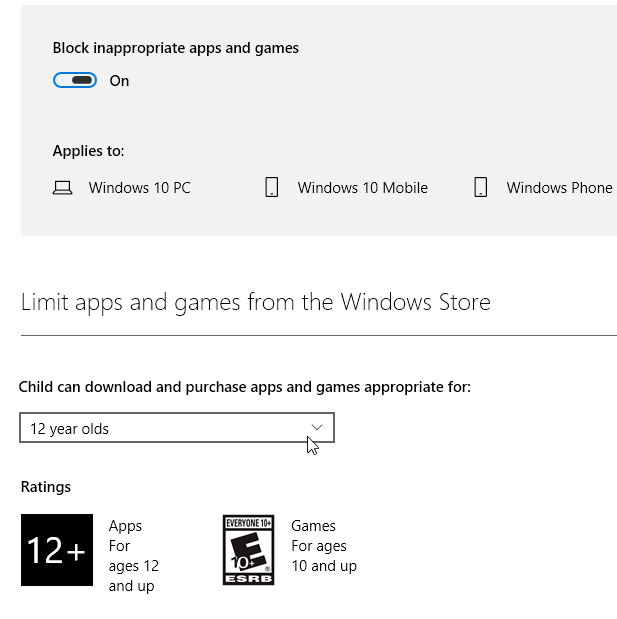Click the chevron arrow in the age dropdown
Image resolution: width=617 pixels, height=619 pixels.
[x=317, y=427]
